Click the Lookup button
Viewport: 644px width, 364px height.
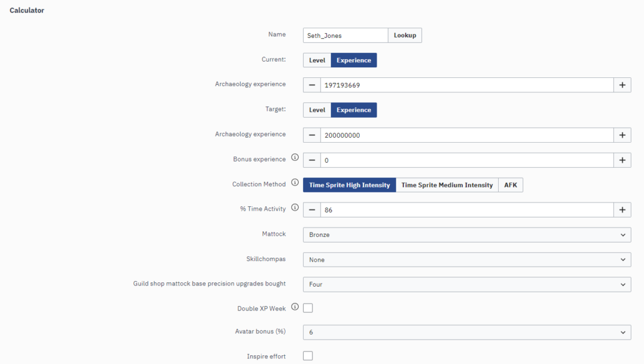coord(404,35)
